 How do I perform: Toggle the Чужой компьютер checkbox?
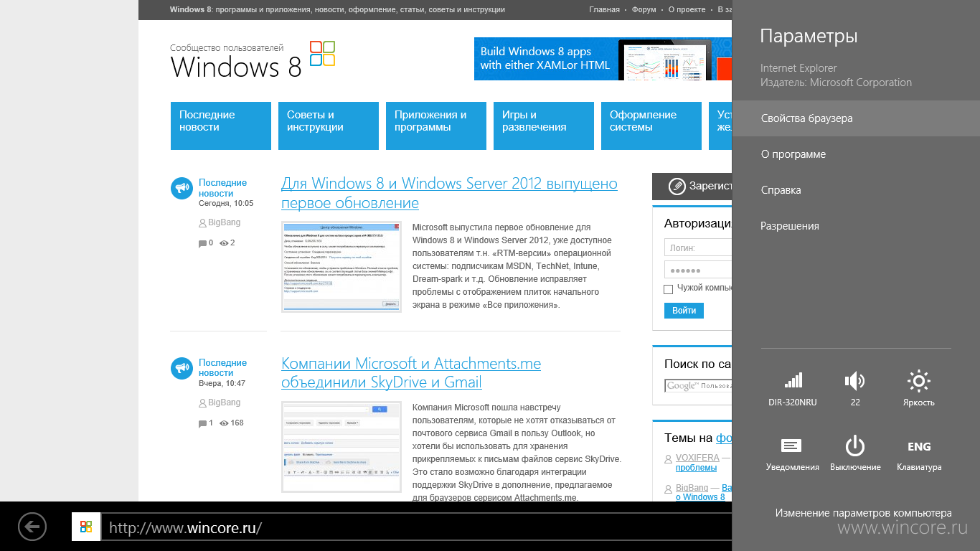pos(669,288)
